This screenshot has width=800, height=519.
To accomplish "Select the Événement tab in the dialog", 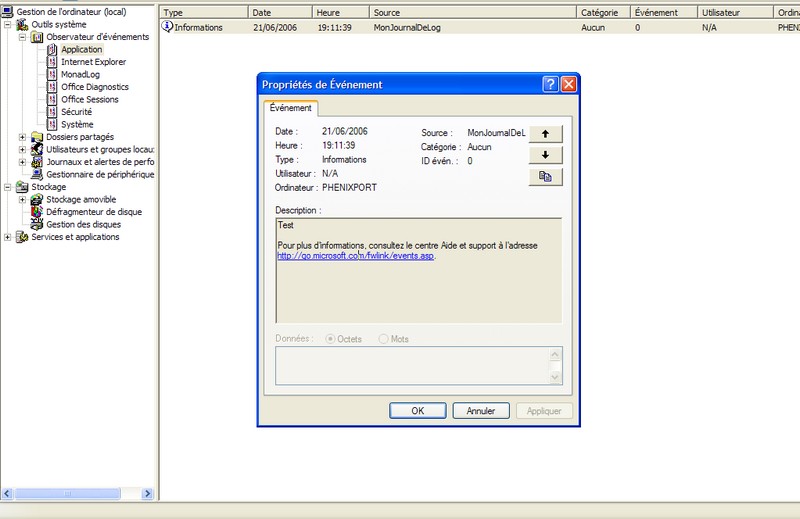I will [x=291, y=108].
